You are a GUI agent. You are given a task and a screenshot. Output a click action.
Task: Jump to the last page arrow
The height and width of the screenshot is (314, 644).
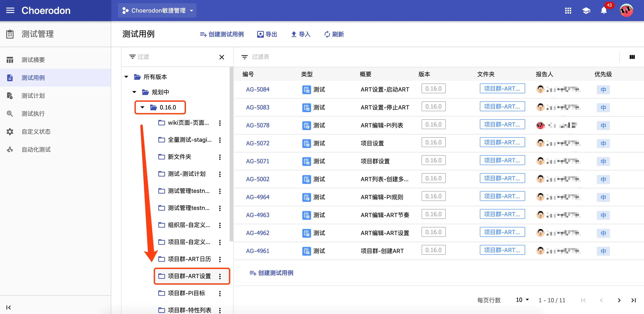[x=633, y=300]
